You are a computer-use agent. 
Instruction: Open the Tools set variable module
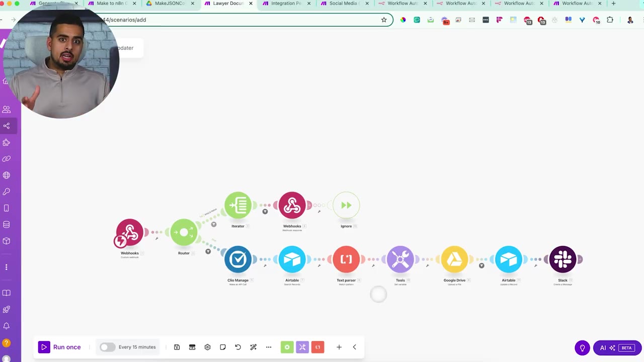[x=400, y=259]
